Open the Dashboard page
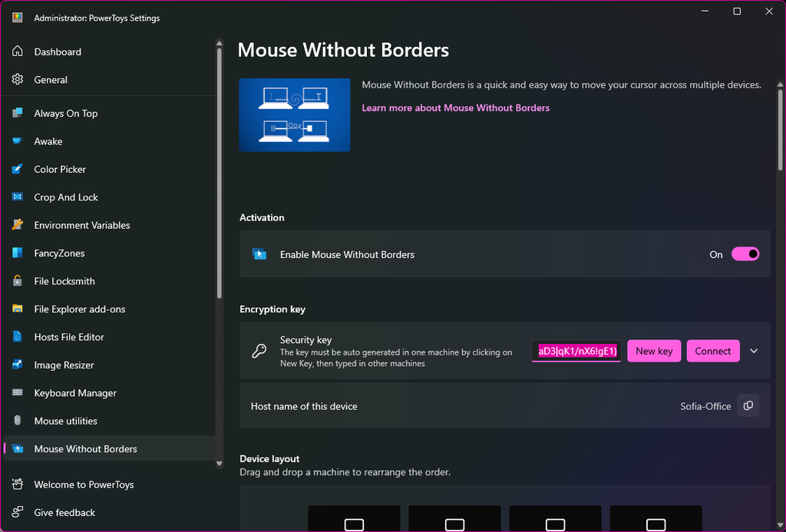Viewport: 786px width, 532px height. pyautogui.click(x=57, y=51)
